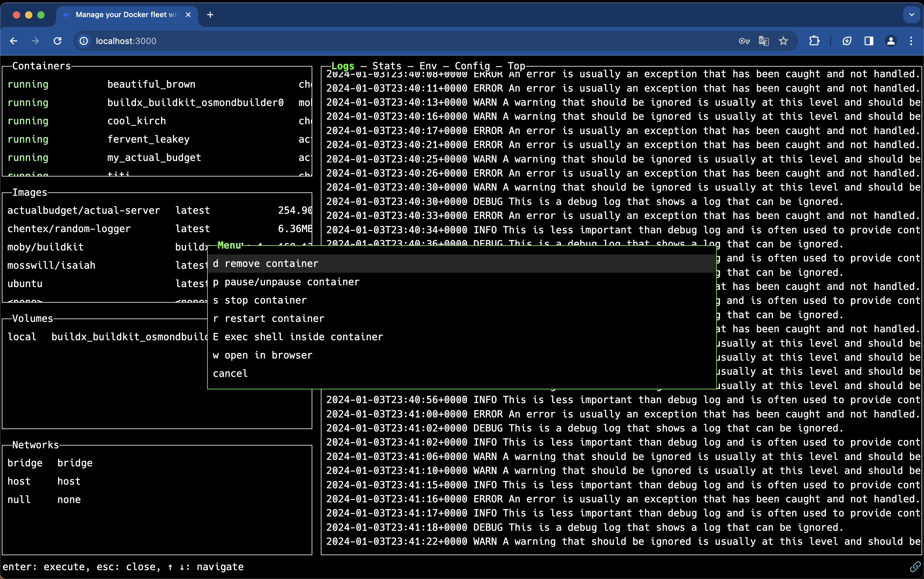
Task: Switch to the Config tab
Action: click(x=472, y=66)
